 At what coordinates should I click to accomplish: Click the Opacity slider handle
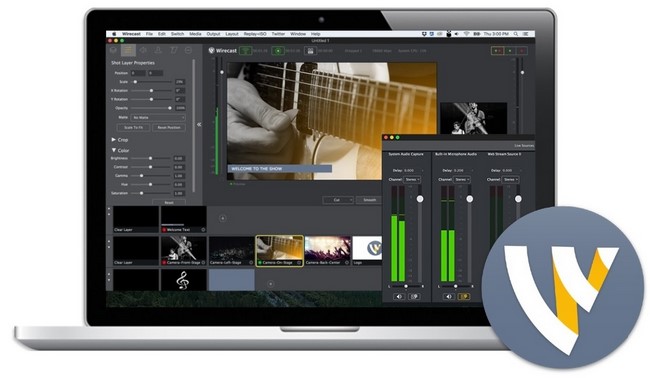coord(170,108)
